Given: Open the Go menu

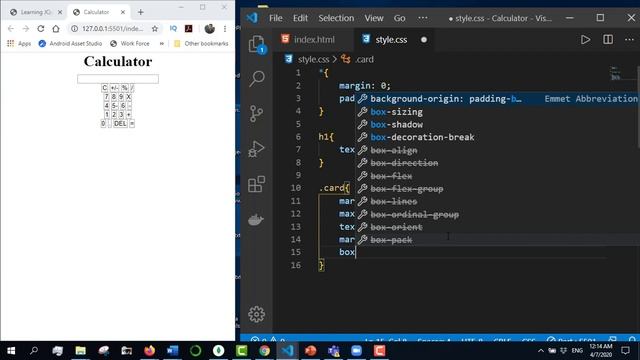Looking at the screenshot, I should pyautogui.click(x=400, y=18).
